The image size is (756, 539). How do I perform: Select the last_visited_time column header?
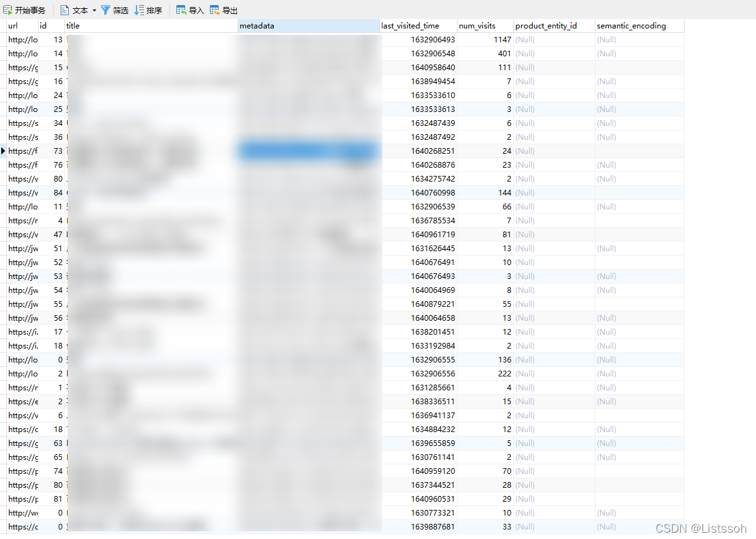418,26
